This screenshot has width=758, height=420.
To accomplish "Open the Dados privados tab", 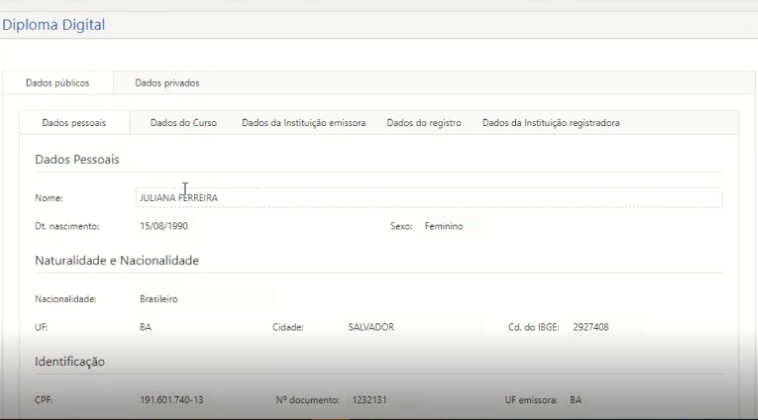I will point(167,83).
